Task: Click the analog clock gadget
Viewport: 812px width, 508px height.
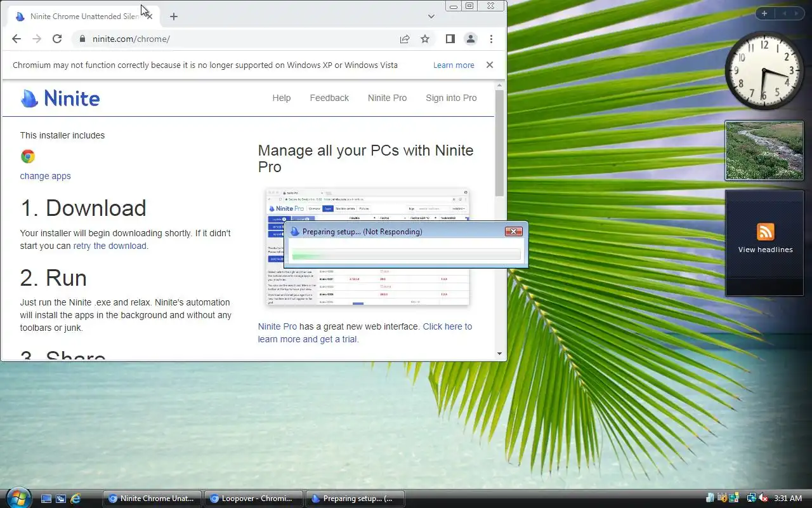Action: [x=764, y=70]
